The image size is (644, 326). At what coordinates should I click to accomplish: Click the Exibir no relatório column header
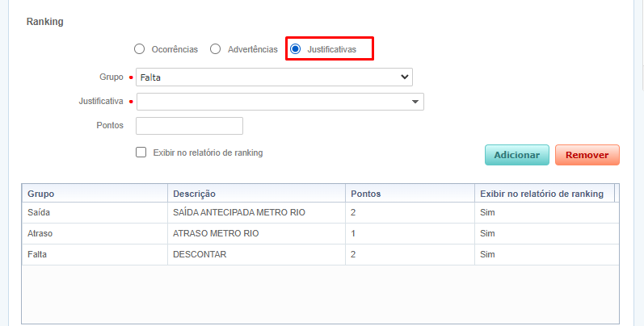[x=541, y=194]
